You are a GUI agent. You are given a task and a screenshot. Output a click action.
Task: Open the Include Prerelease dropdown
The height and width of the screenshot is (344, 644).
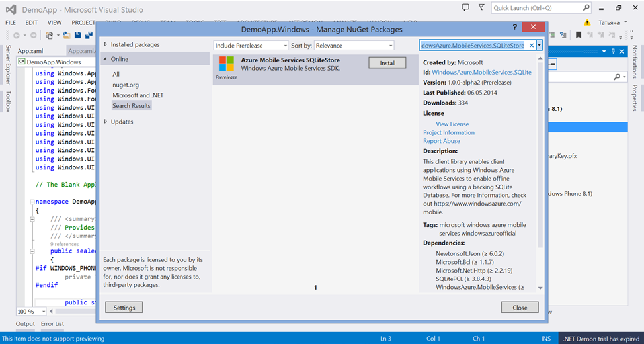(x=251, y=45)
